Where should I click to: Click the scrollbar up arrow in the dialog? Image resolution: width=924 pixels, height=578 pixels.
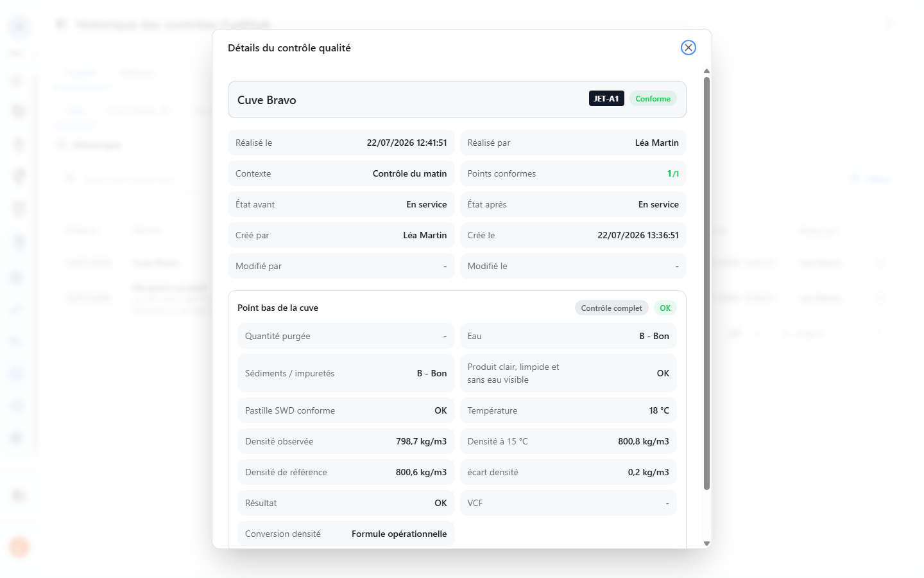pyautogui.click(x=706, y=71)
